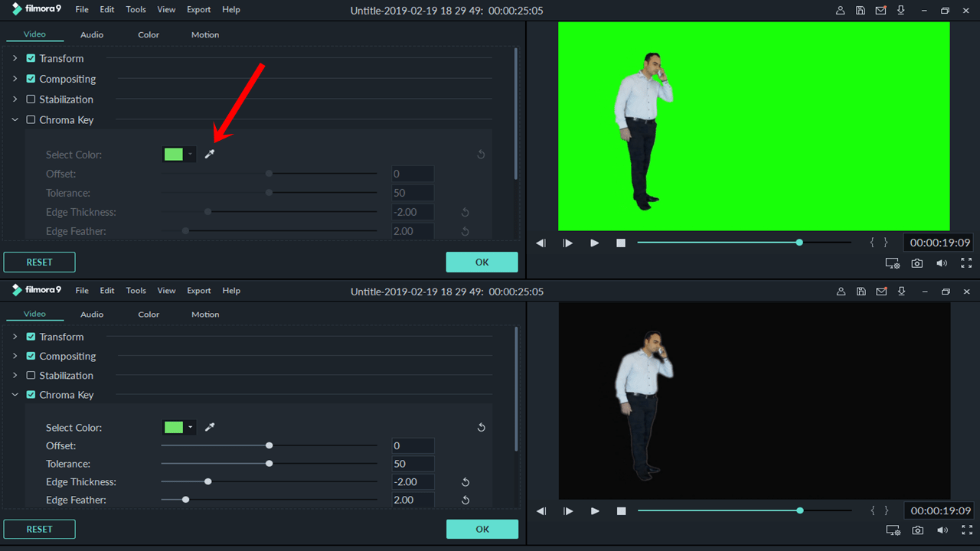Click the eyedropper color picker in black-preview window

point(210,427)
